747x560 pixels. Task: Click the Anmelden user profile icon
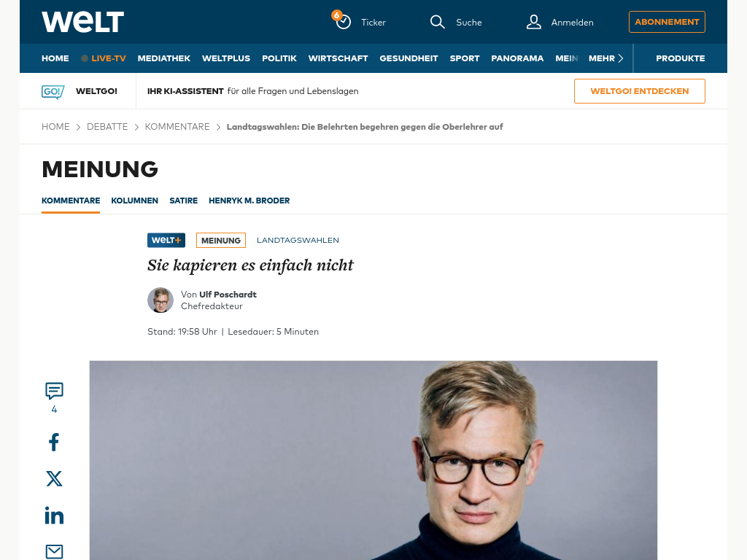coord(533,22)
